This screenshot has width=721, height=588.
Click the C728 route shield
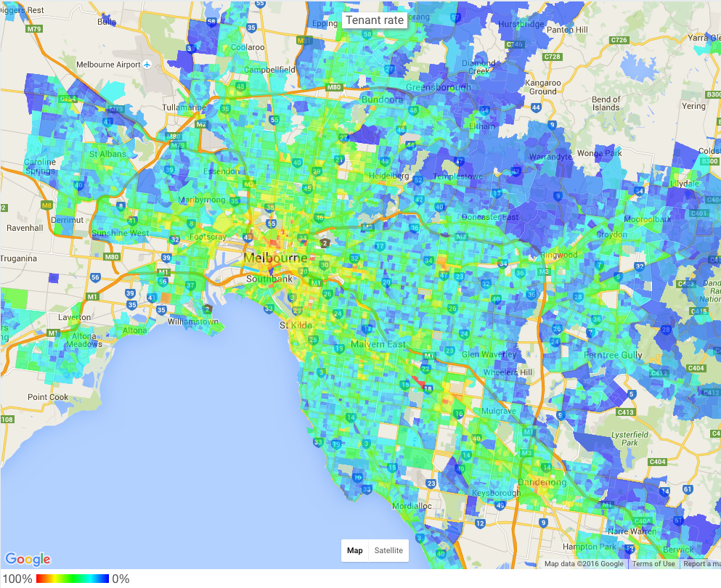coord(553,57)
